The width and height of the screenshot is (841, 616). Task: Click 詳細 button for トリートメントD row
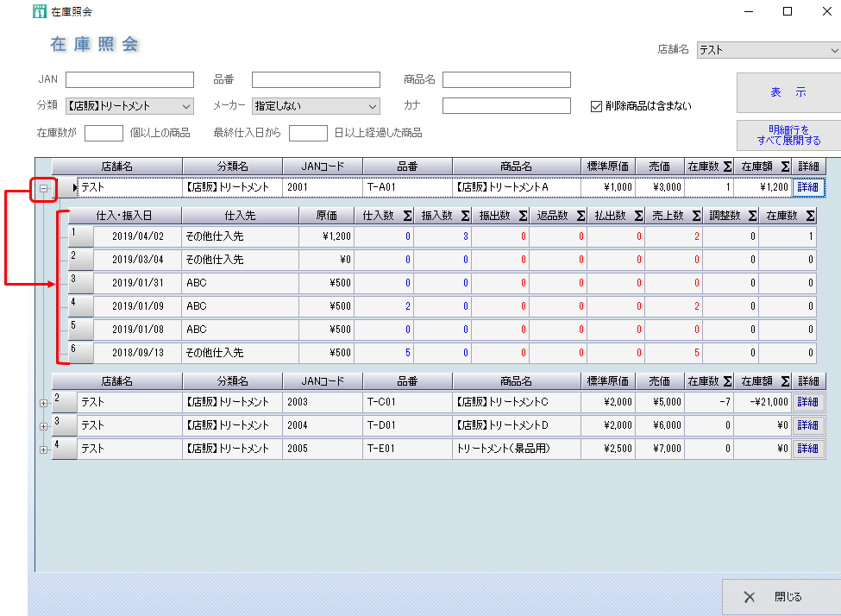tap(808, 425)
